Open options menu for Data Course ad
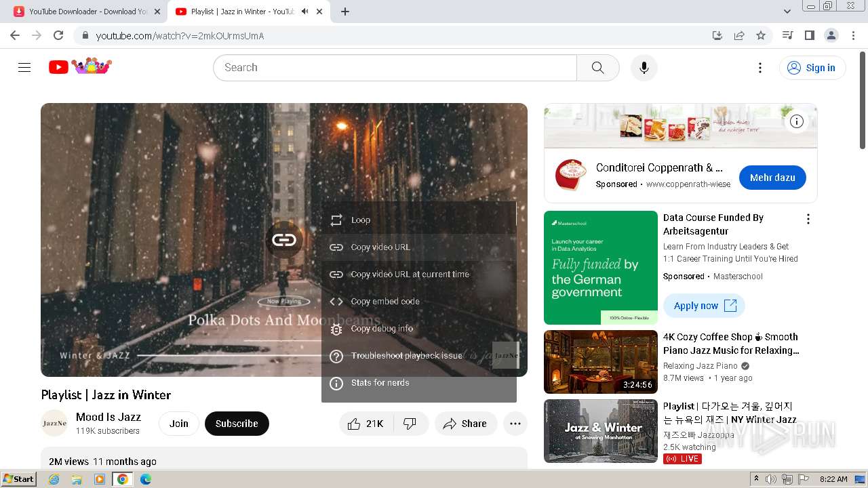This screenshot has width=868, height=488. pos(808,219)
